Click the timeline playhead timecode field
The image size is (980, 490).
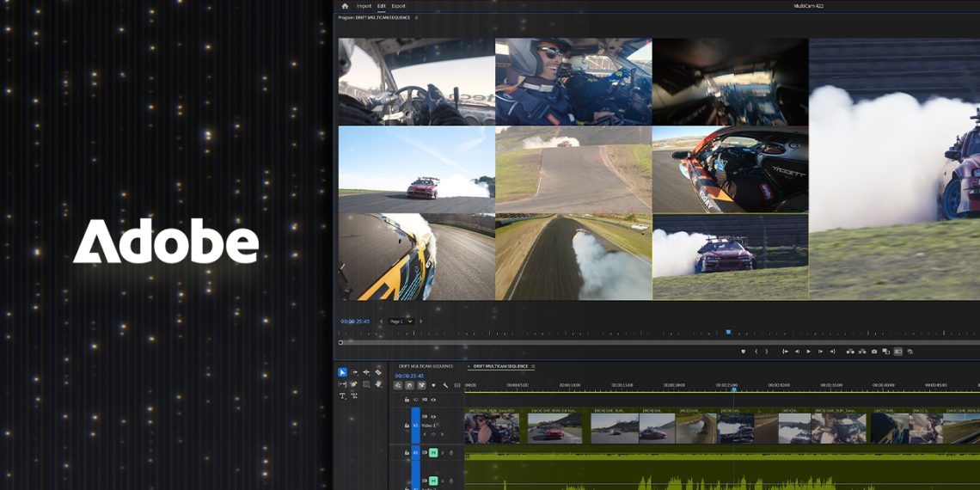pyautogui.click(x=409, y=376)
